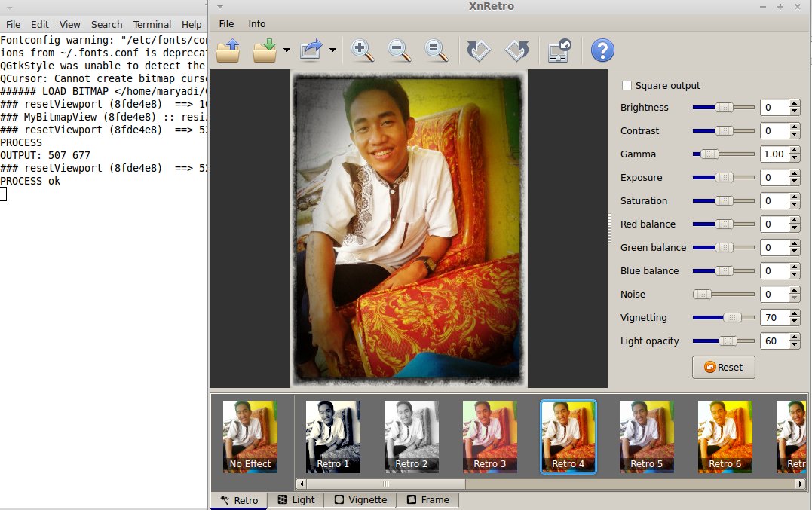Image resolution: width=812 pixels, height=510 pixels.
Task: Click the effects strip horizontal scrollbar handle
Action: pyautogui.click(x=386, y=484)
